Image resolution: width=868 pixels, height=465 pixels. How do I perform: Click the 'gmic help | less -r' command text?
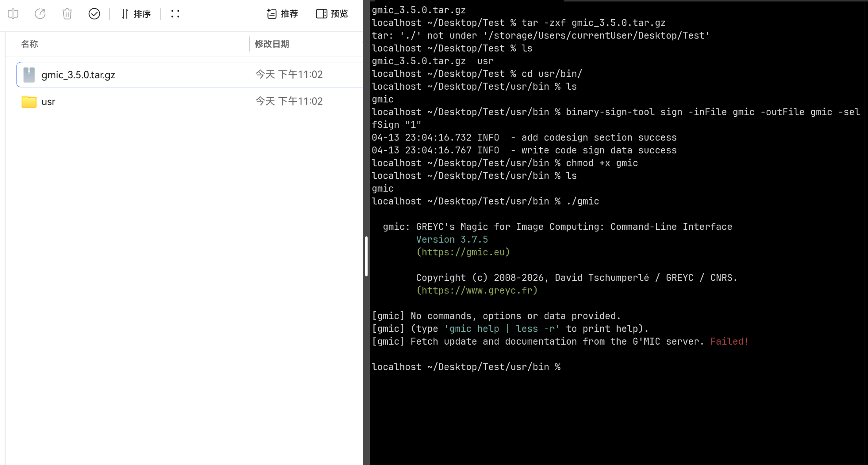pos(502,328)
